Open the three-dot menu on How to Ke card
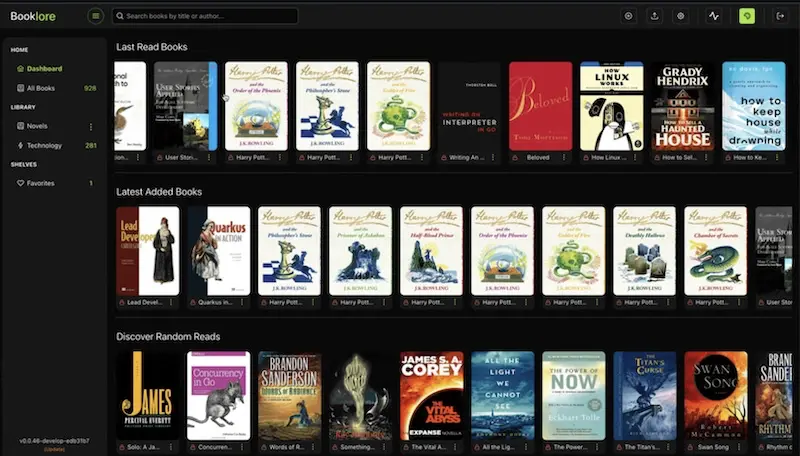 777,158
